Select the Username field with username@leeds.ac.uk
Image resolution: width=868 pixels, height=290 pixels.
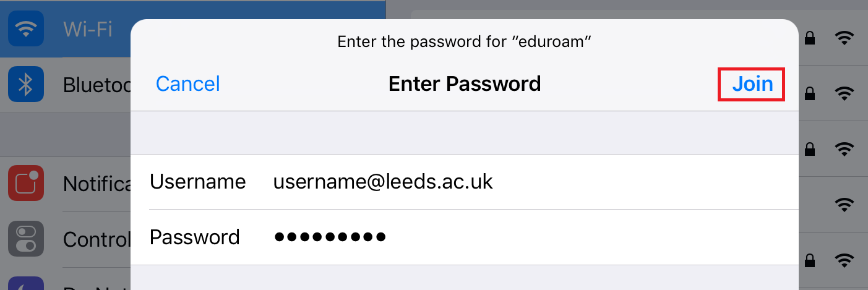(x=465, y=182)
